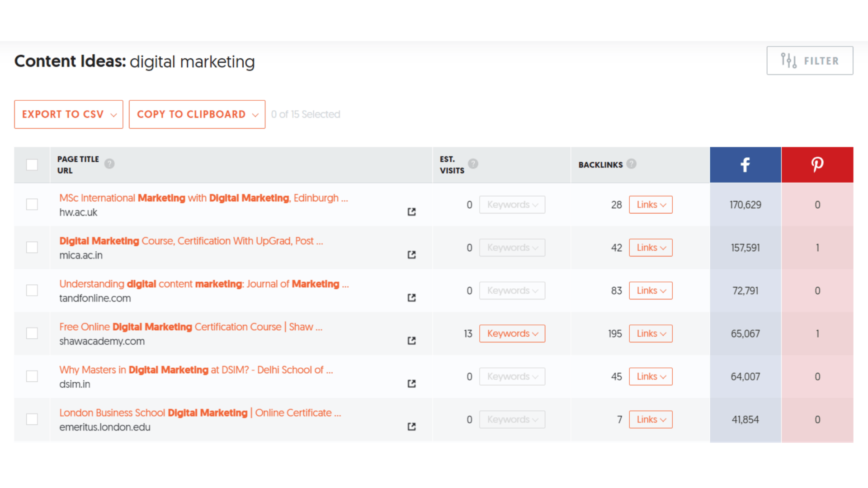Viewport: 868px width, 488px height.
Task: Open mica.ac.in page via external link icon
Action: click(411, 254)
